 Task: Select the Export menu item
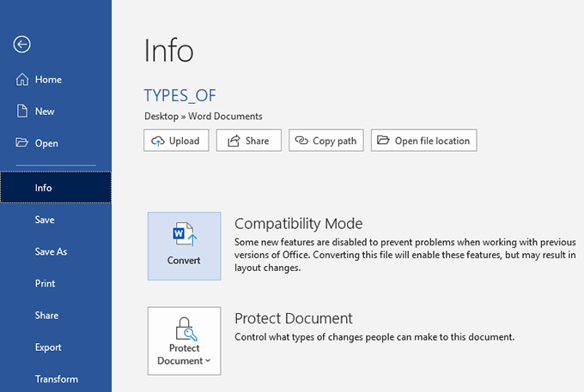pyautogui.click(x=48, y=347)
